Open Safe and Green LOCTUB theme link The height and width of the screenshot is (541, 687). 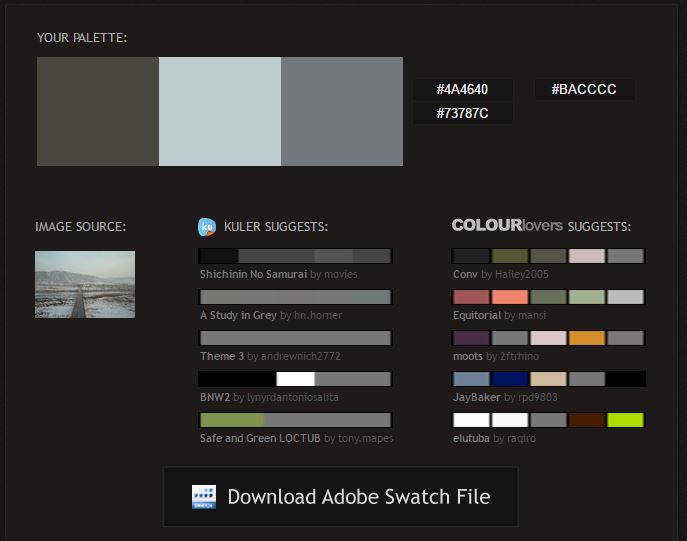[260, 438]
